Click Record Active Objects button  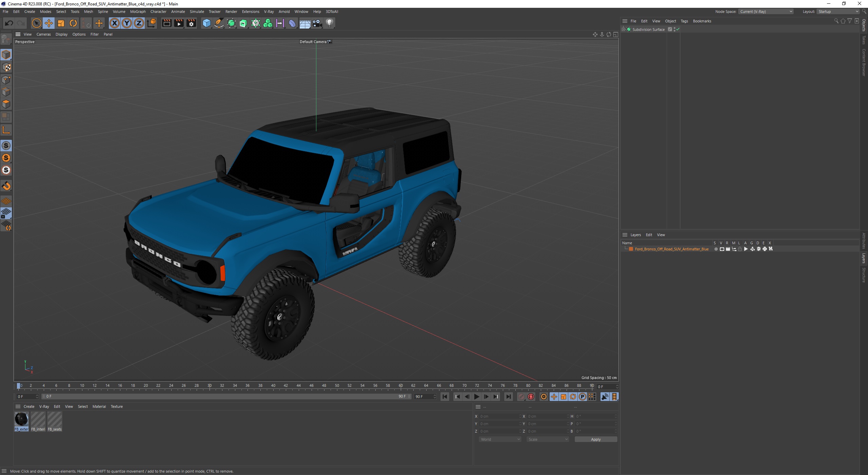(521, 397)
